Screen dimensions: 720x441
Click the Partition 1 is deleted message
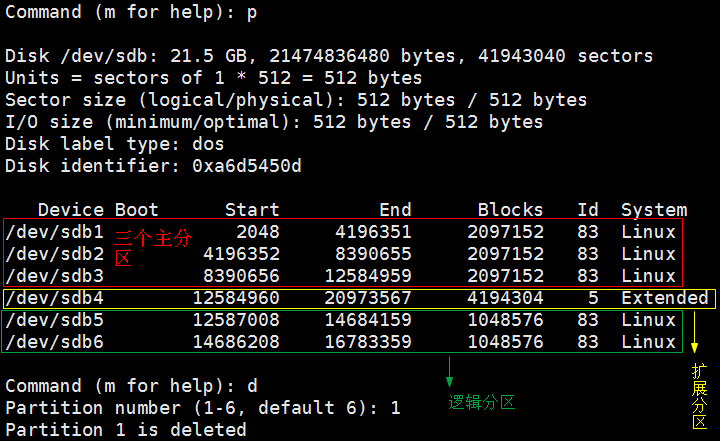coord(126,430)
